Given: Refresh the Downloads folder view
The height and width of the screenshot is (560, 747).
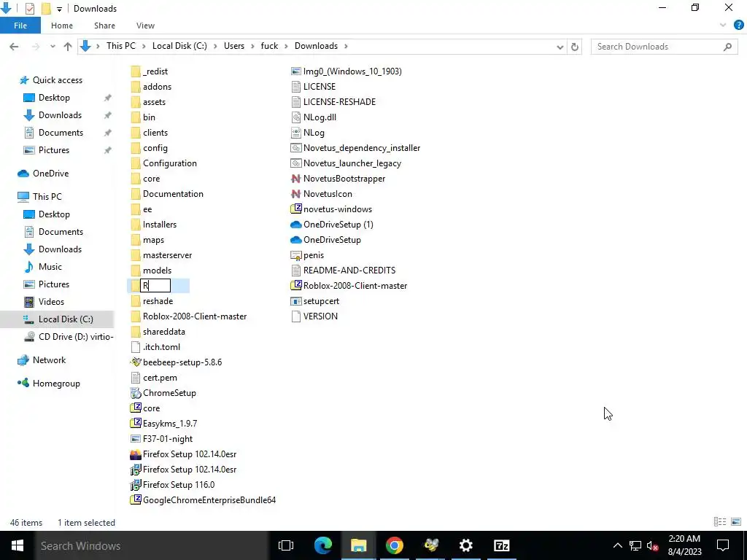Looking at the screenshot, I should pyautogui.click(x=575, y=47).
